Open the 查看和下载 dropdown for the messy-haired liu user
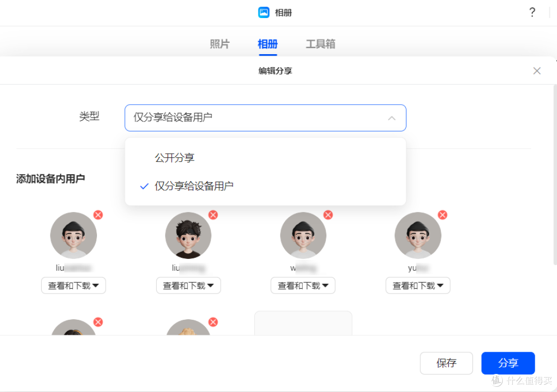This screenshot has width=557, height=392. 188,286
